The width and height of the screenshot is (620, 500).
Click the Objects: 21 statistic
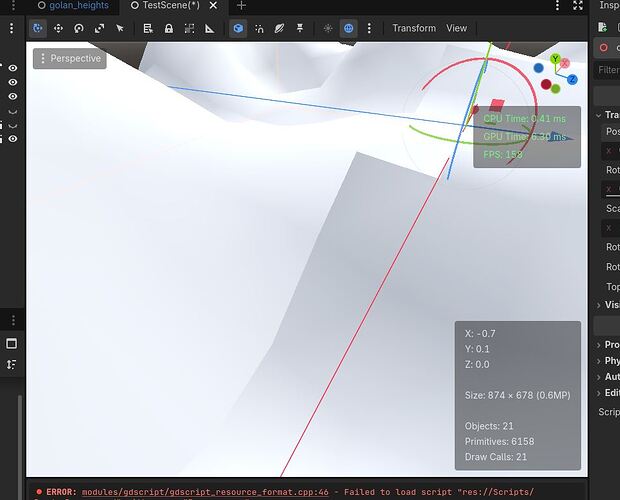point(489,426)
